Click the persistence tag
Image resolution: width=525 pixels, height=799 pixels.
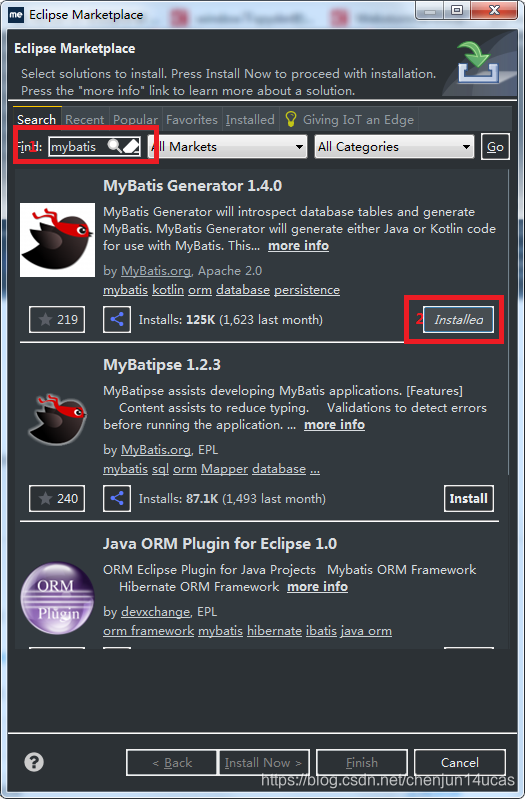click(x=307, y=289)
